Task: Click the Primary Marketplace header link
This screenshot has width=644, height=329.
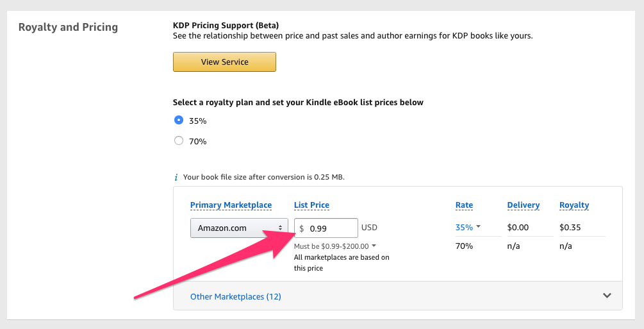Action: [x=231, y=205]
